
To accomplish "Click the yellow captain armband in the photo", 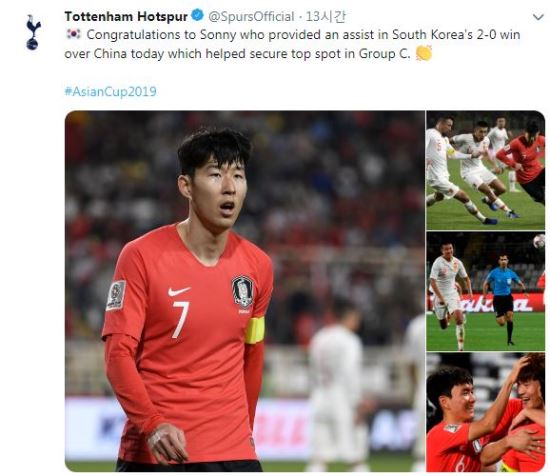I will (x=255, y=330).
